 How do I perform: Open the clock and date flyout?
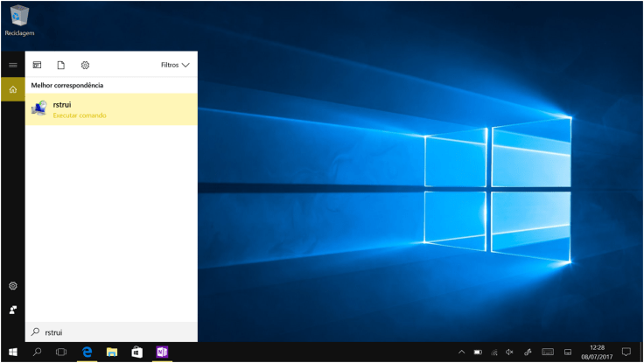pos(597,353)
